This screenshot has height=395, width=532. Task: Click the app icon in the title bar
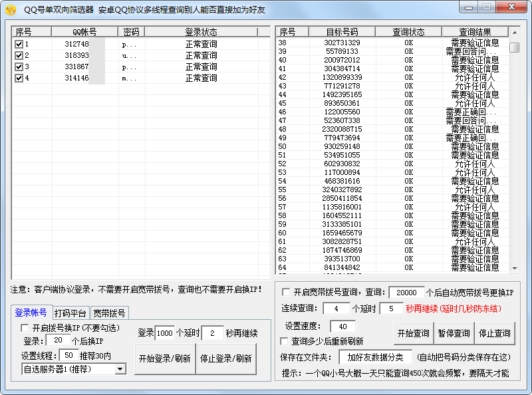(x=10, y=9)
